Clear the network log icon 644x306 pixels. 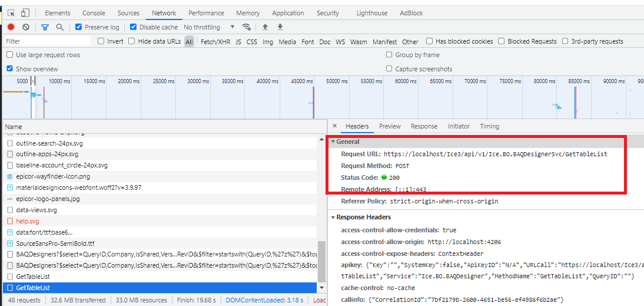26,27
